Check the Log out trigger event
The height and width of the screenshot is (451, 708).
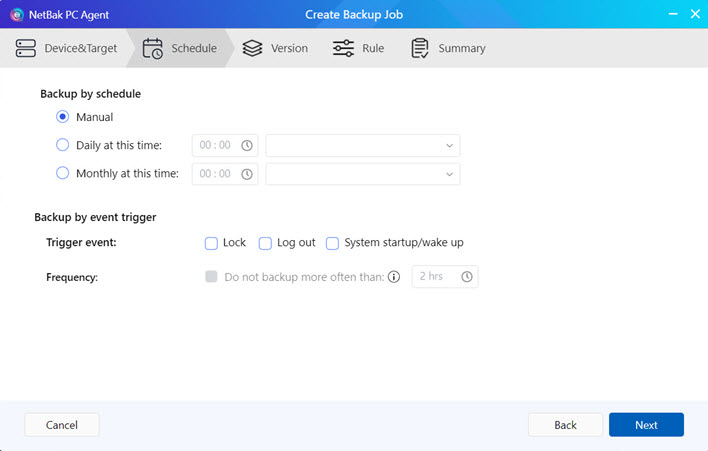pos(265,243)
